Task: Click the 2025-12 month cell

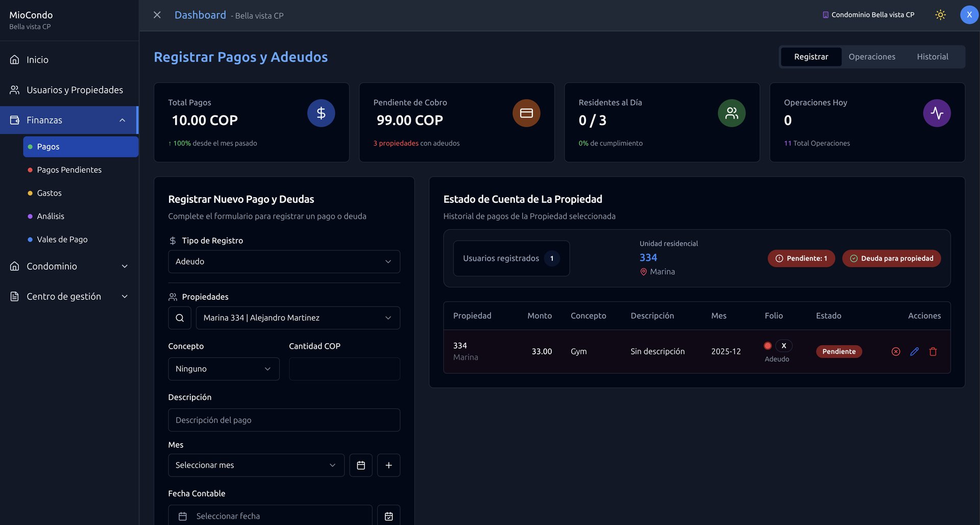Action: tap(726, 351)
